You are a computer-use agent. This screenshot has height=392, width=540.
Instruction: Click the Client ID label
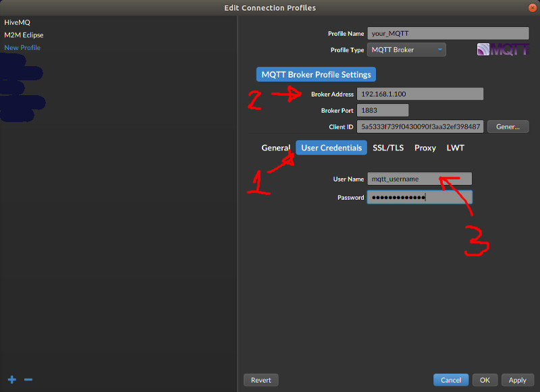point(341,127)
